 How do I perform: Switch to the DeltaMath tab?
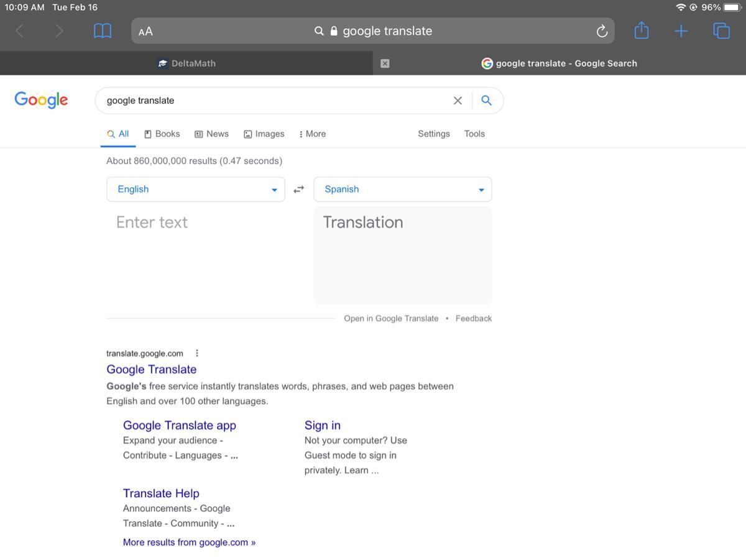point(186,63)
